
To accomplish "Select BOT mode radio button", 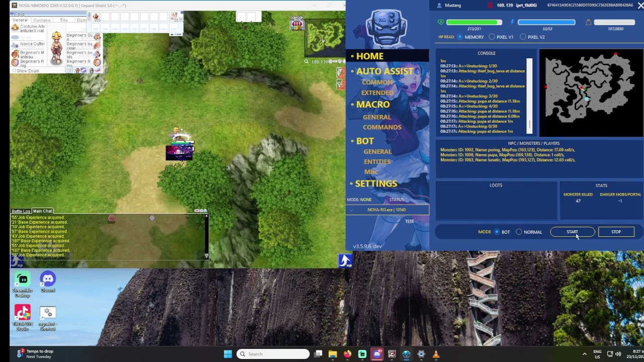I will click(497, 232).
